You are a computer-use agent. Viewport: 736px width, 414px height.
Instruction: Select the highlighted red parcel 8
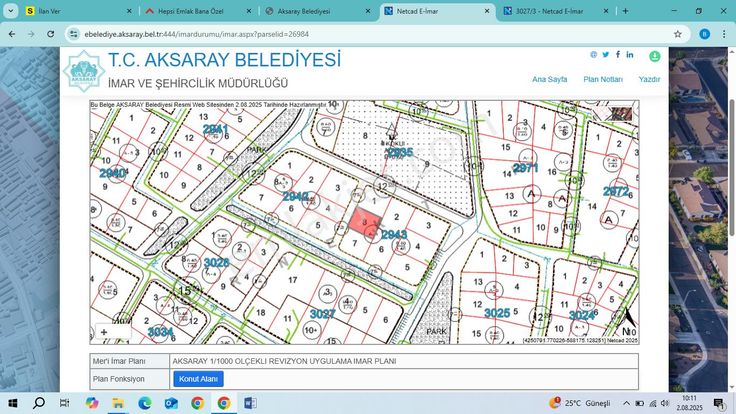[x=365, y=221]
